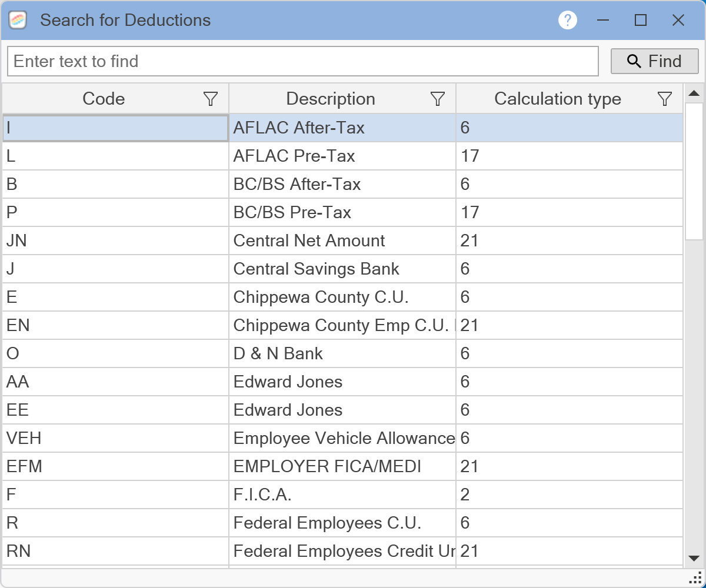Click the scrollbar down arrow
706x588 pixels.
click(x=694, y=558)
